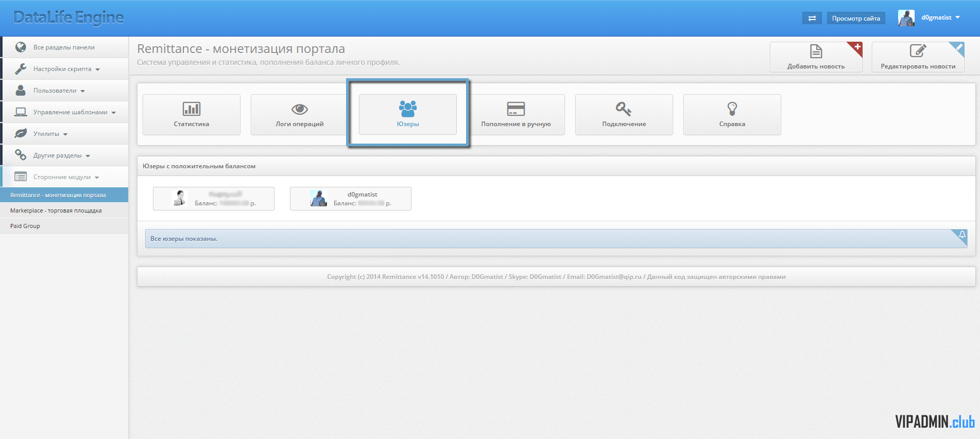Click the globe icon for all sections

[x=21, y=47]
